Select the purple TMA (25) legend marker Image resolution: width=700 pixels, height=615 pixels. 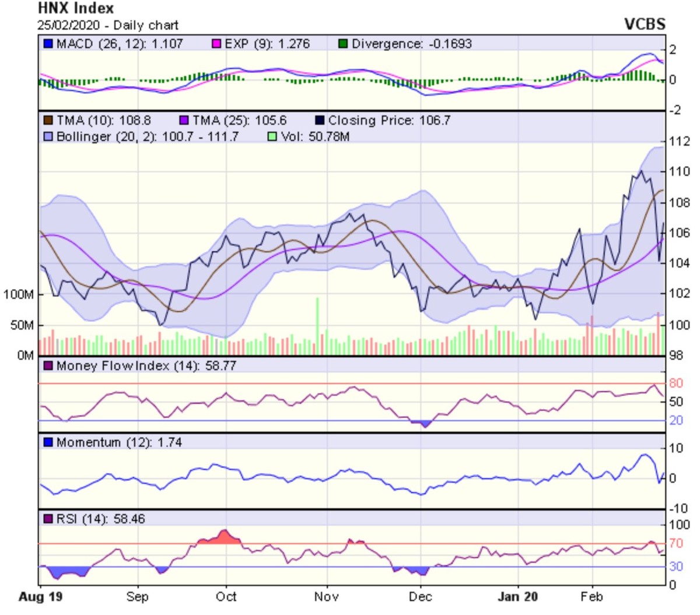(x=184, y=121)
